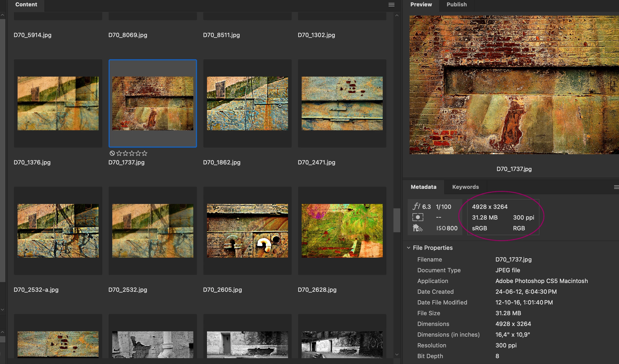Select the D70_2605.jpg thumbnail
Screen dimensions: 619x364
(247, 231)
